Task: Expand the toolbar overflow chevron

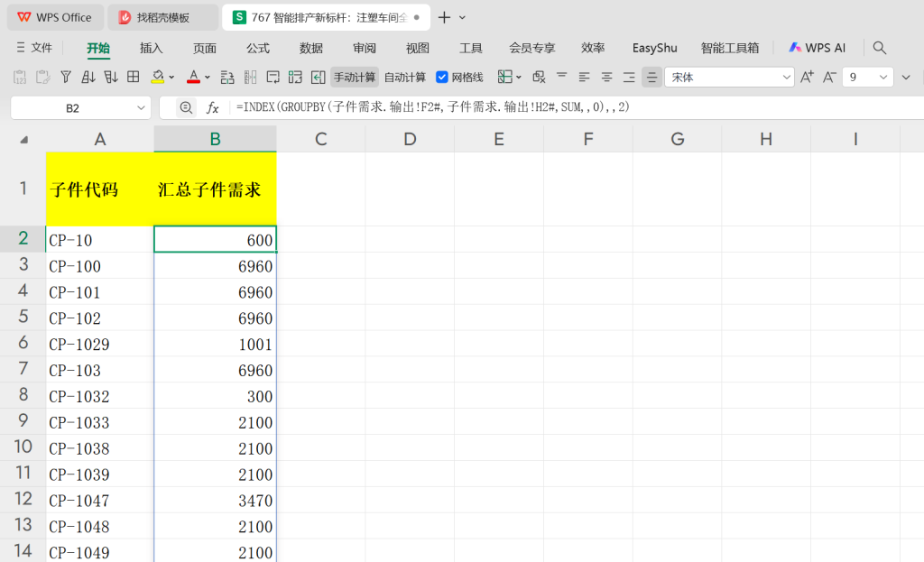Action: coord(906,78)
